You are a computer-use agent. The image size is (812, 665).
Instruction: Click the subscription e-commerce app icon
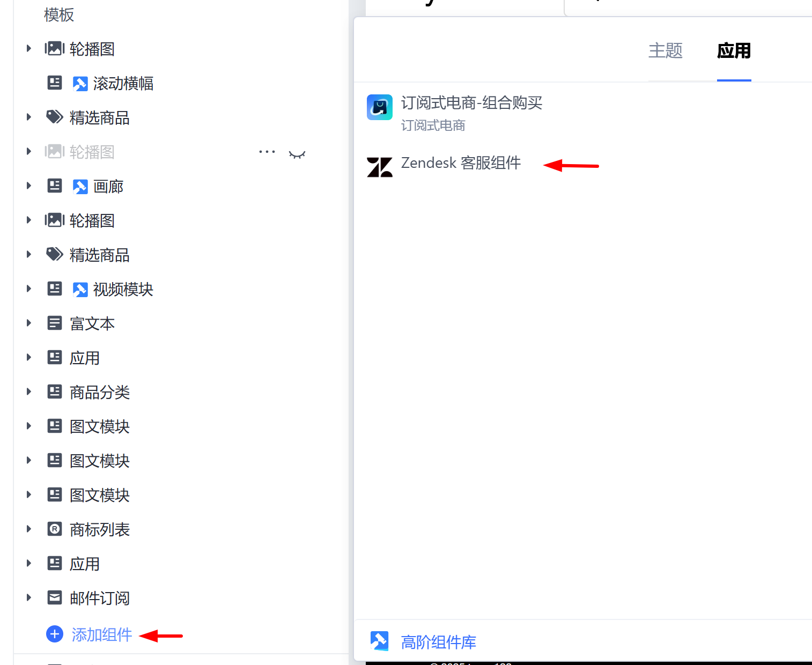click(380, 107)
